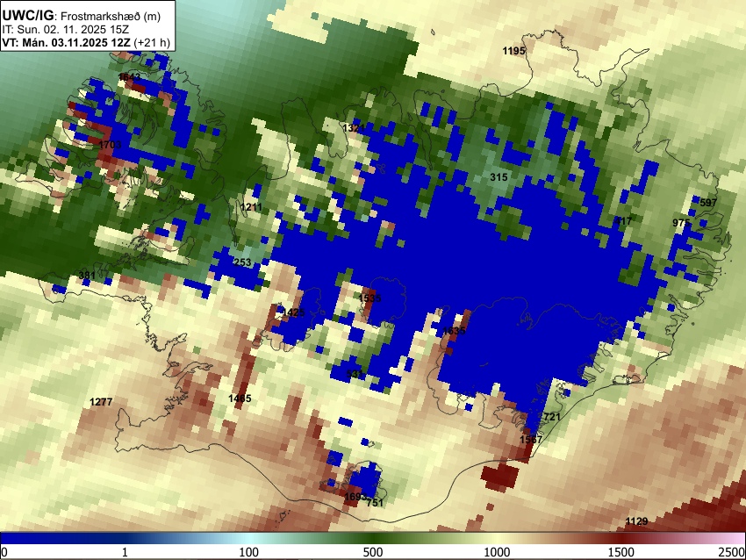Click the 1425 value label
Viewport: 746px width, 560px height.
point(293,312)
